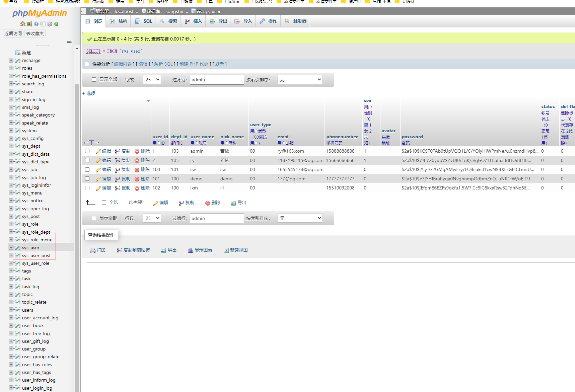Viewport: 575px width, 392px height.
Task: Open the column options triangle dropdown
Action: (x=148, y=100)
